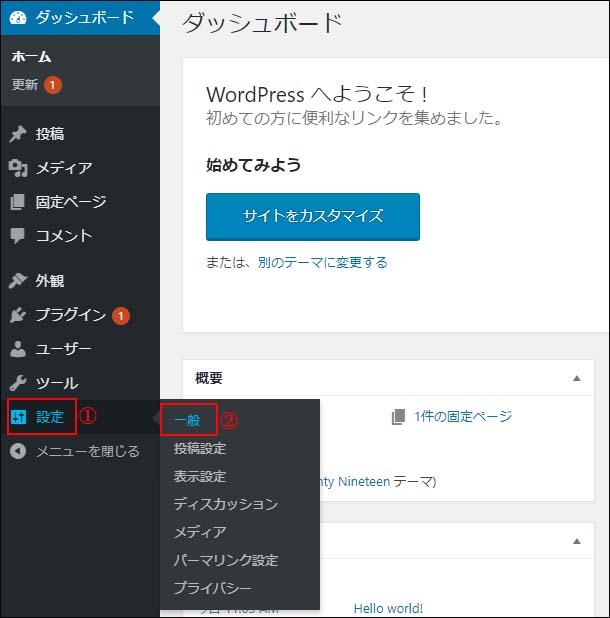Click the paintbrush icon beside 外観
The width and height of the screenshot is (610, 618).
[x=18, y=281]
